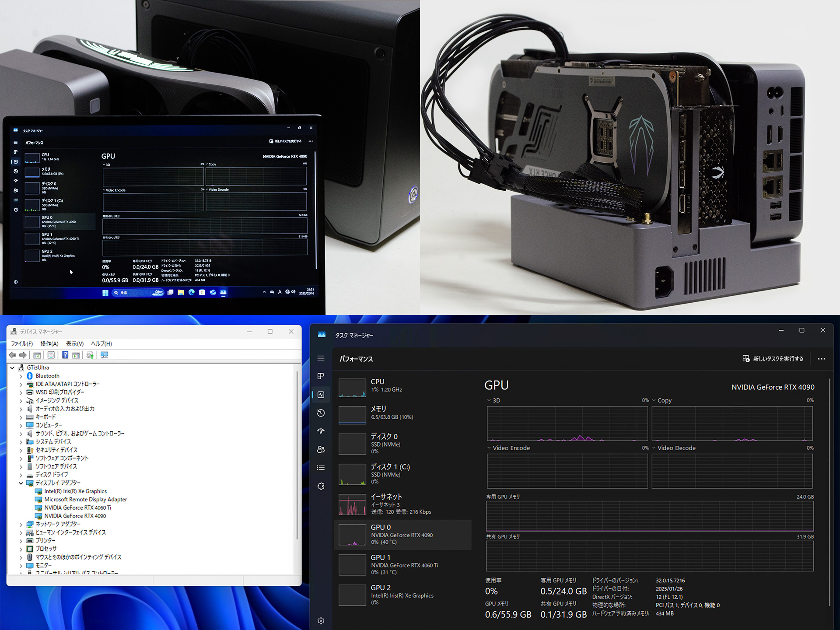Open Users page icon in Task Manager sidebar
The height and width of the screenshot is (630, 840).
coord(321,449)
